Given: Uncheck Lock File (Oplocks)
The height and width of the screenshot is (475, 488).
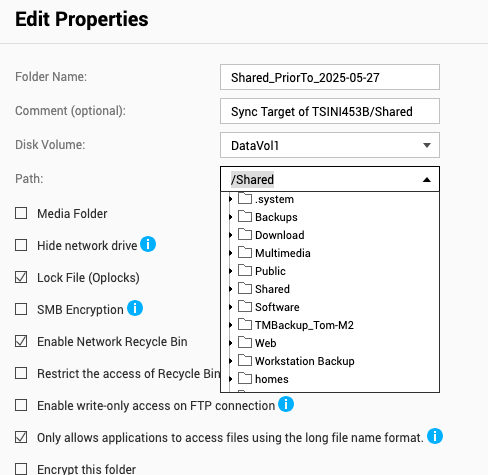Looking at the screenshot, I should [x=21, y=277].
